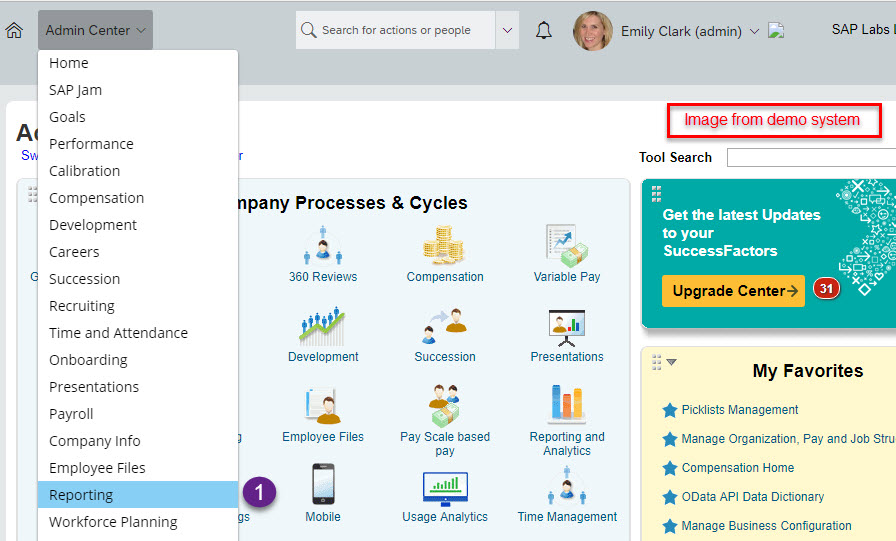Open Careers from the menu
This screenshot has height=541, width=896.
pos(138,252)
